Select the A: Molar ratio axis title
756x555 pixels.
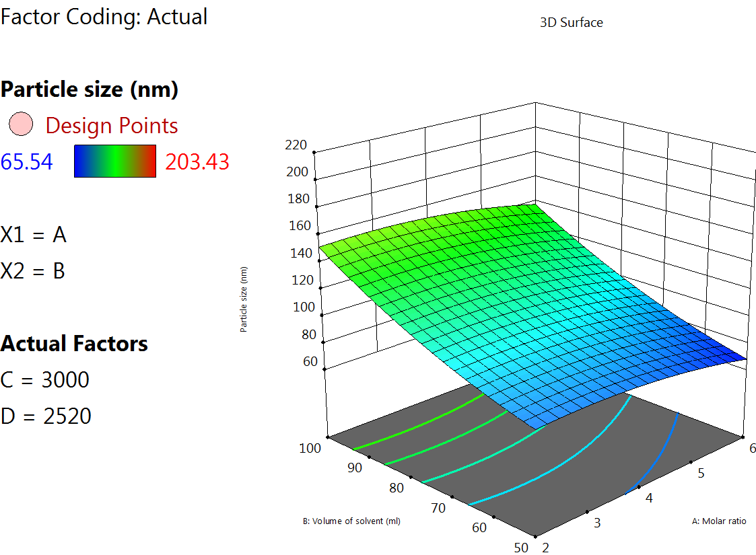pos(718,521)
